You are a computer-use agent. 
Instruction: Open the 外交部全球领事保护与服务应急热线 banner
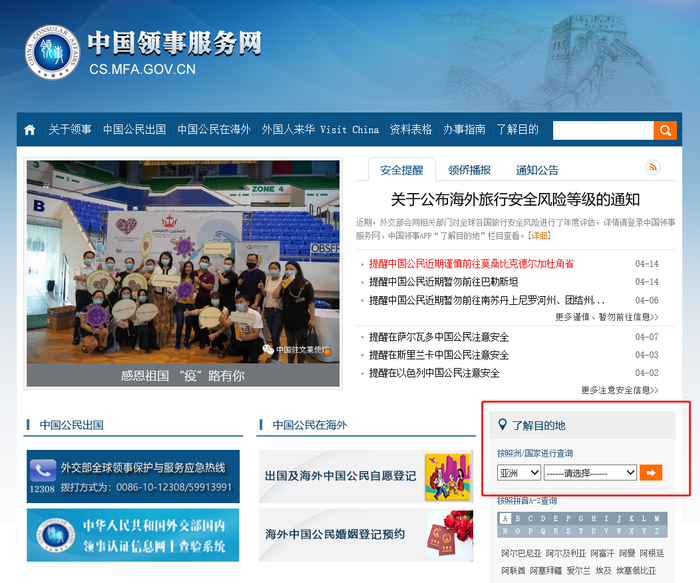tap(133, 476)
